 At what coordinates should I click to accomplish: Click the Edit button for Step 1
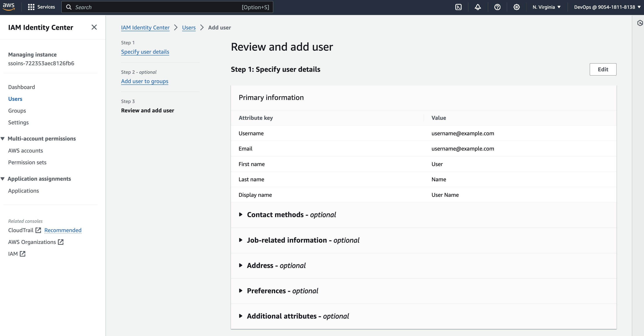(603, 69)
